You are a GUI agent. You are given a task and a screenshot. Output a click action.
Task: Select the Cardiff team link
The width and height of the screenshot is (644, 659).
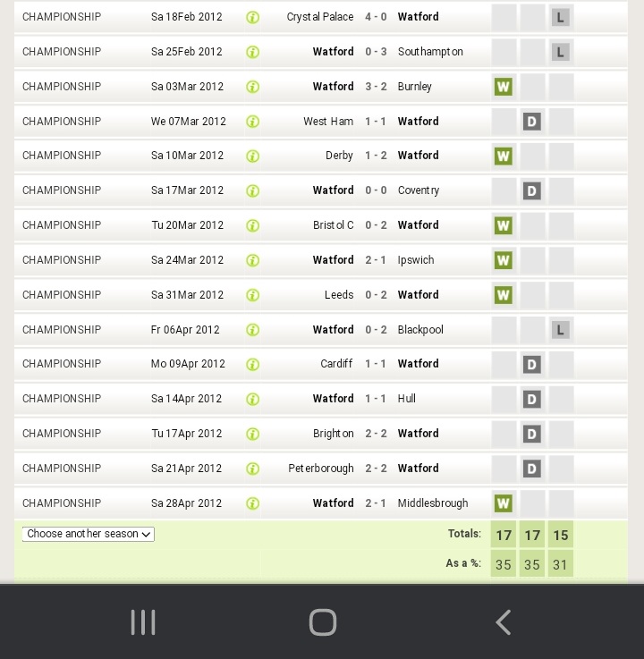336,364
